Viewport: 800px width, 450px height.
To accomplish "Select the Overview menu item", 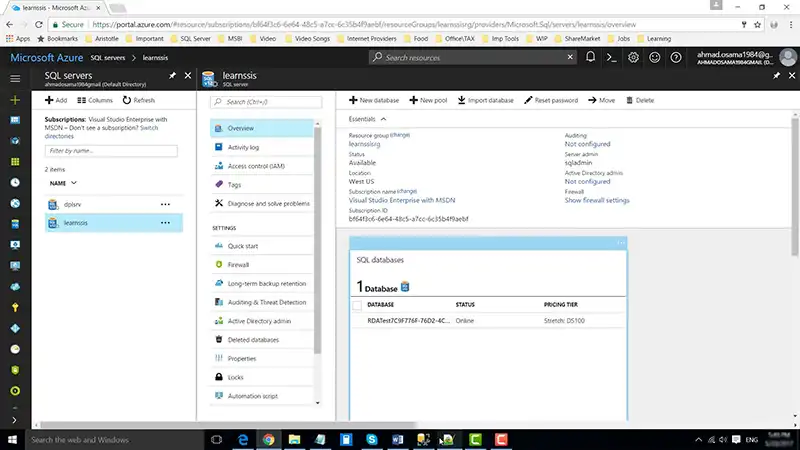I will tap(262, 128).
